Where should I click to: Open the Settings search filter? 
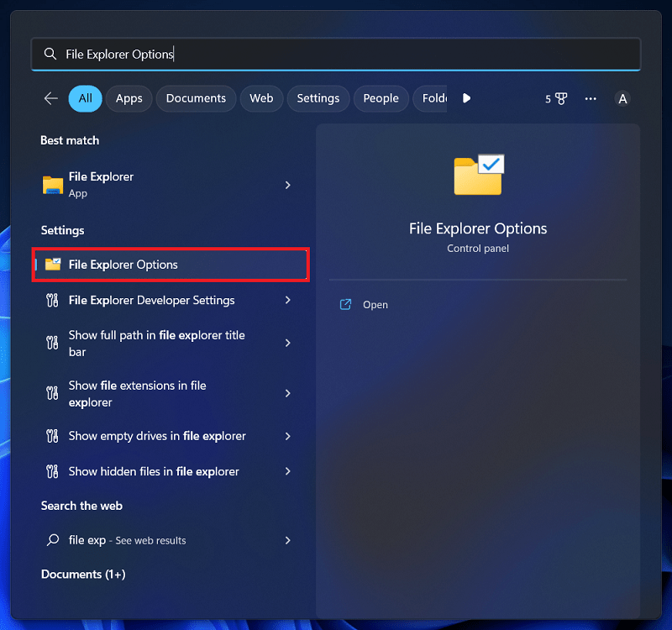[x=318, y=98]
